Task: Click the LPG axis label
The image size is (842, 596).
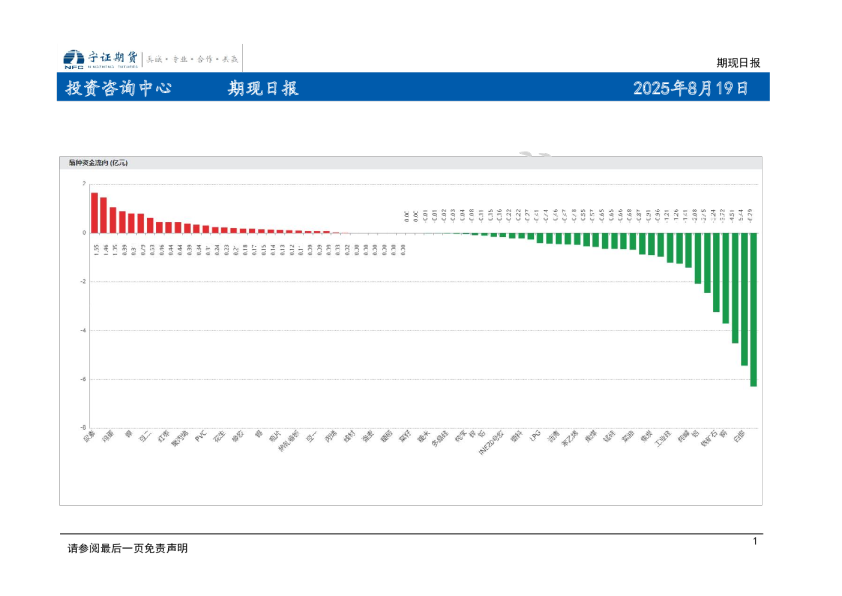Action: 534,435
